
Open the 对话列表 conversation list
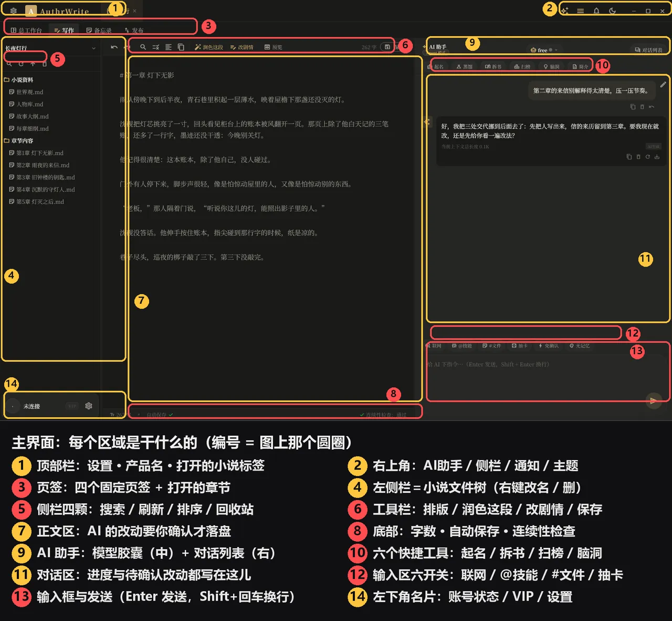pyautogui.click(x=649, y=50)
